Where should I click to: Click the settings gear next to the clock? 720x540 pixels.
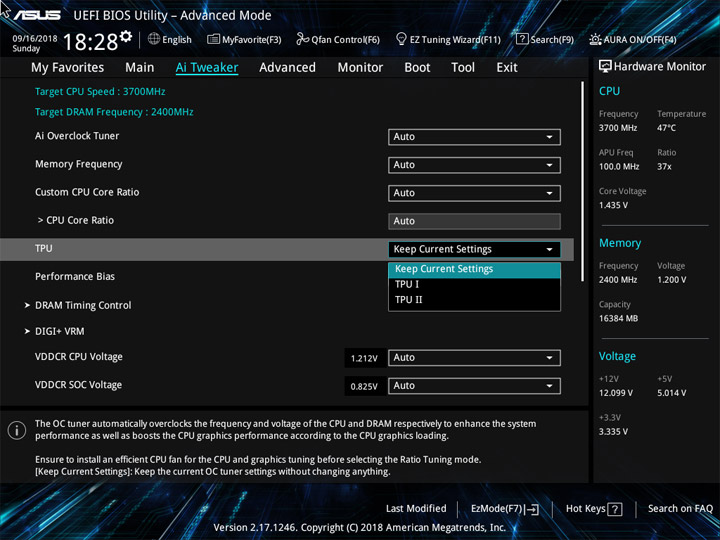(126, 36)
